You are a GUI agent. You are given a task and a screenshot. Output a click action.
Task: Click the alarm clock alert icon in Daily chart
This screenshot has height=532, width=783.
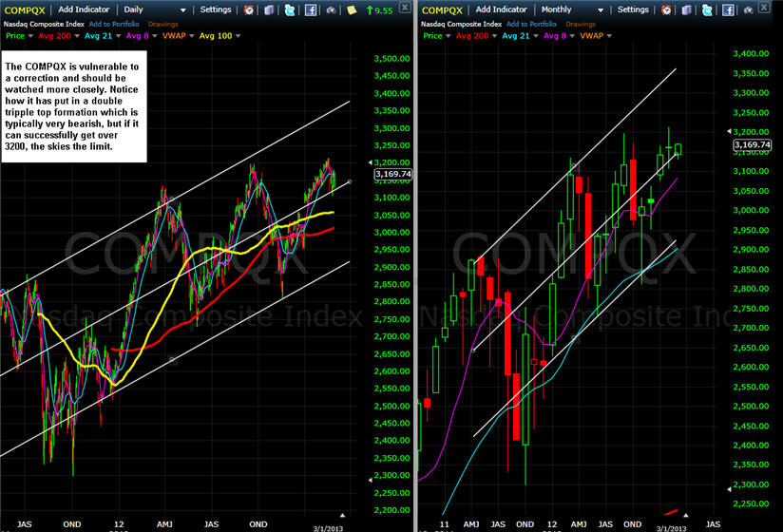pyautogui.click(x=249, y=10)
